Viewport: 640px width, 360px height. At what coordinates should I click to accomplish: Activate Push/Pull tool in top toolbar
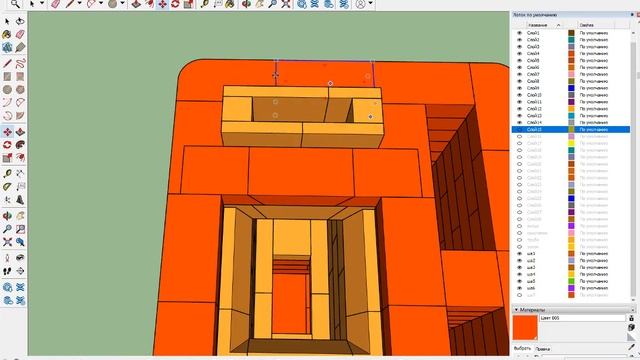tap(136, 4)
